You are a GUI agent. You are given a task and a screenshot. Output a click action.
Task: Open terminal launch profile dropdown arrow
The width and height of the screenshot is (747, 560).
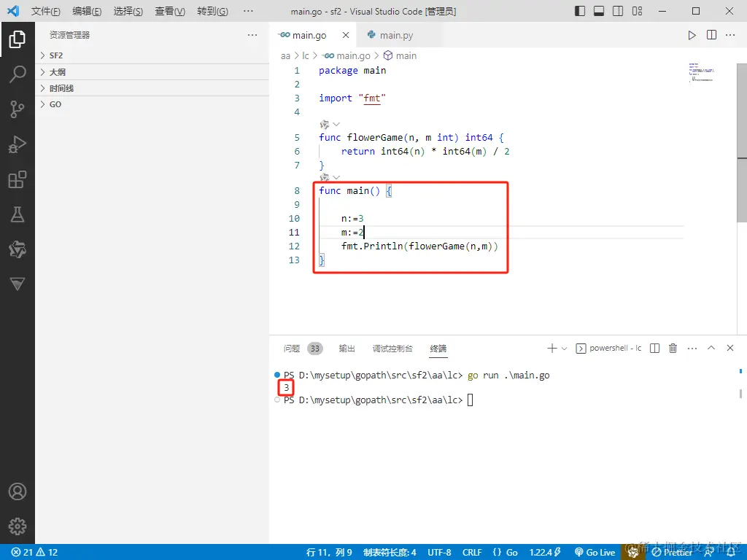564,349
